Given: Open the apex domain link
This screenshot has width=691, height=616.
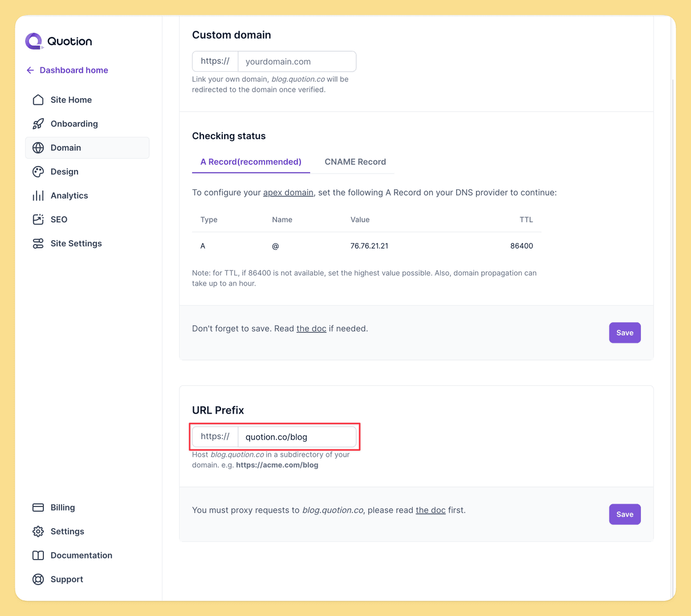Looking at the screenshot, I should click(x=288, y=192).
